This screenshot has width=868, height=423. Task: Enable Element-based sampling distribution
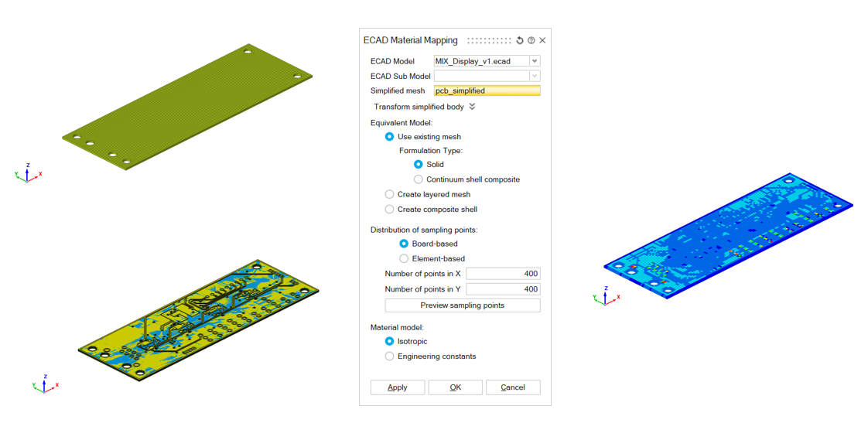[404, 258]
